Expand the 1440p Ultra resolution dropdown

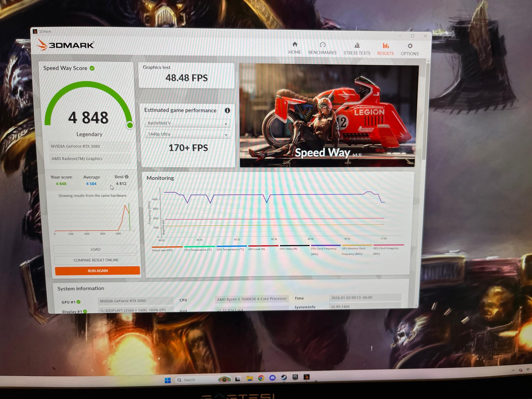(x=188, y=134)
